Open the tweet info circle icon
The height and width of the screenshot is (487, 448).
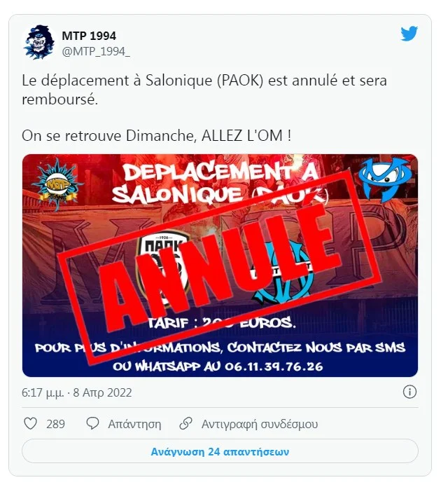(409, 392)
